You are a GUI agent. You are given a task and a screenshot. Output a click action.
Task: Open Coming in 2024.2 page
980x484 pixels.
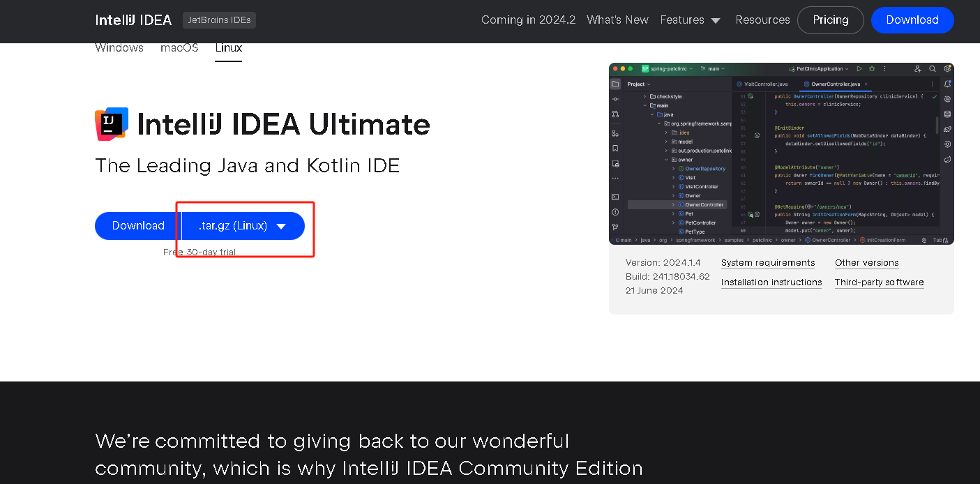[528, 20]
